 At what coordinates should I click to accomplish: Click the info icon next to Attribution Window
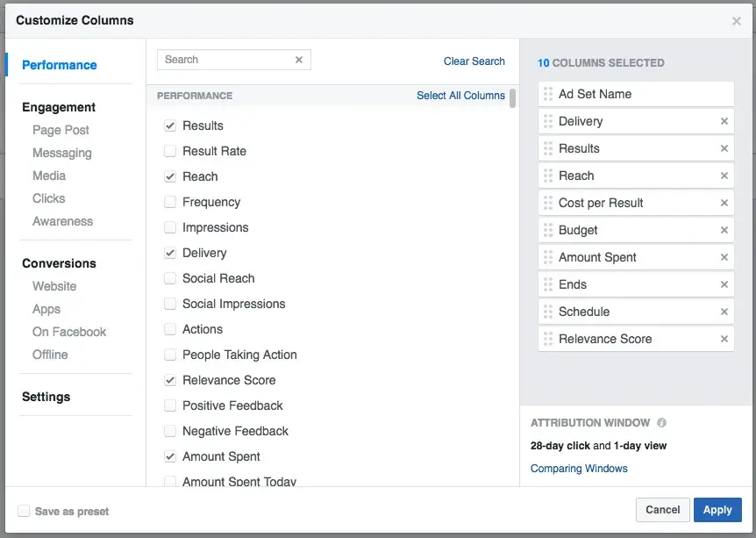pos(662,423)
